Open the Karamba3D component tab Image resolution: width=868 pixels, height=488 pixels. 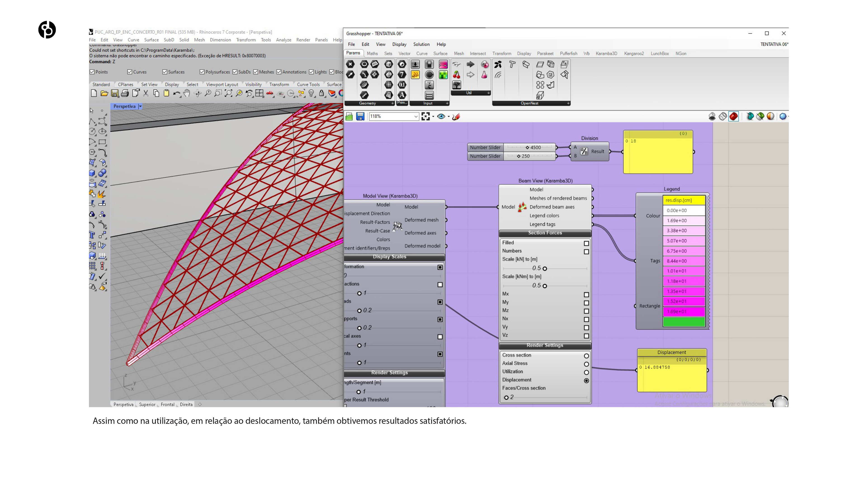606,54
